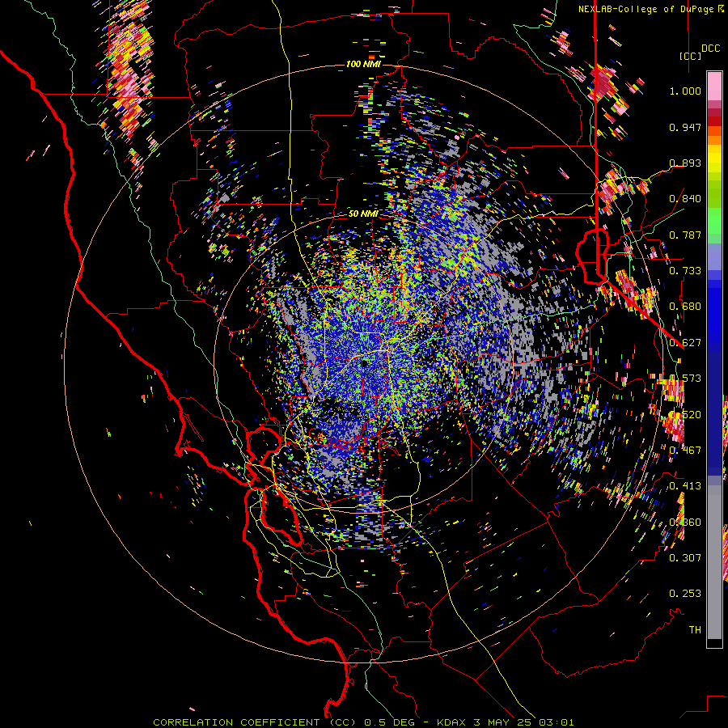Click the 50 NMI range ring label
This screenshot has height=728, width=728.
[x=363, y=214]
